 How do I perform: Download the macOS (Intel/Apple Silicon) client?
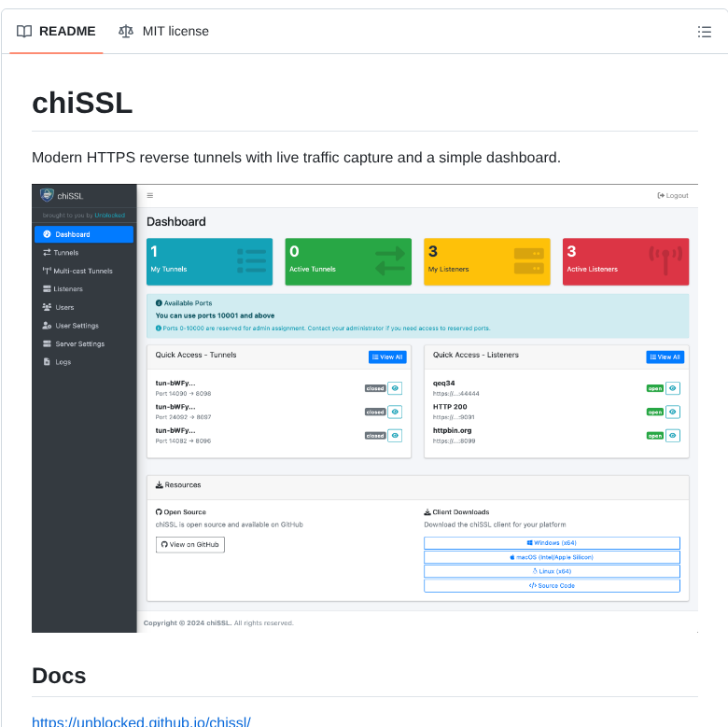552,557
